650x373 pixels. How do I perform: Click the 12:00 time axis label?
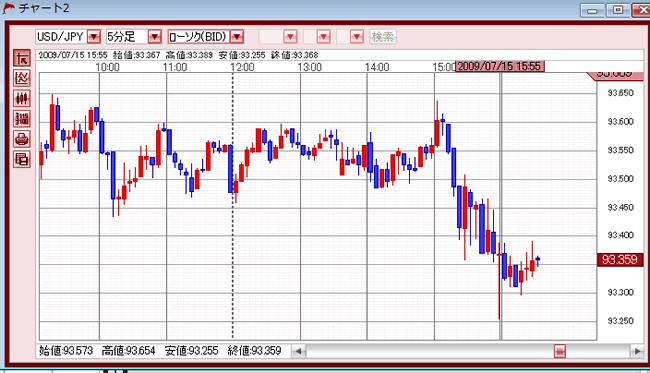click(x=242, y=67)
